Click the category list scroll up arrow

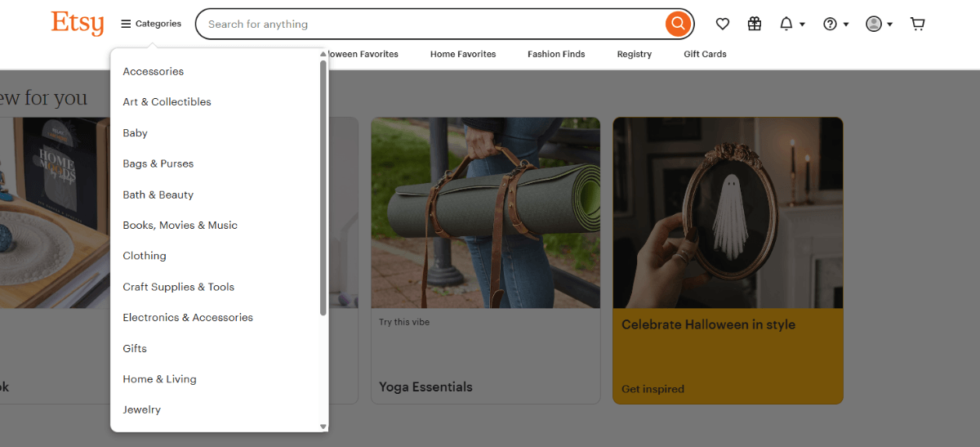323,54
